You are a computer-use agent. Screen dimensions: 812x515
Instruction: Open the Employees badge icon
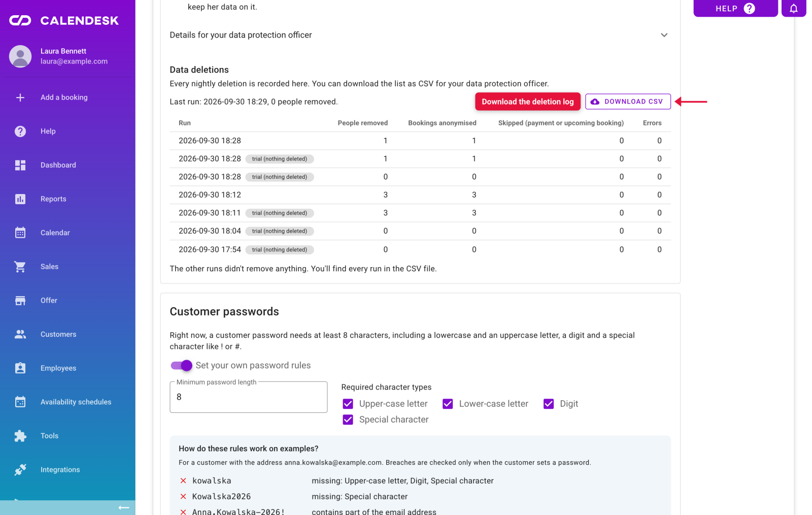point(20,368)
